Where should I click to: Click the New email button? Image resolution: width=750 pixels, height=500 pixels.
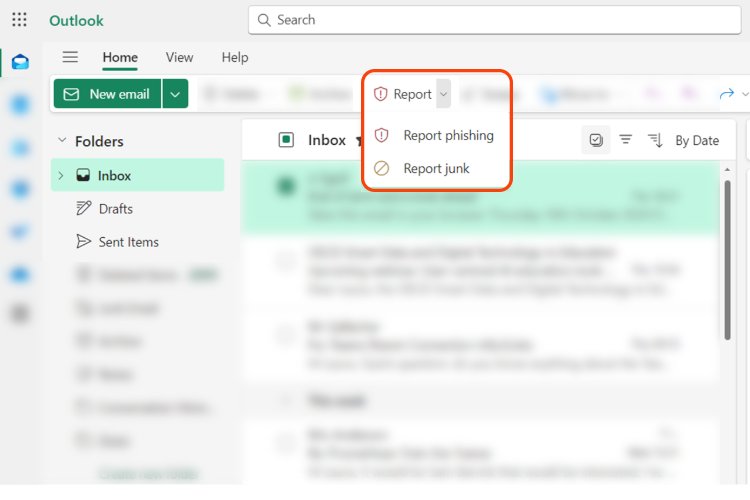(x=107, y=94)
